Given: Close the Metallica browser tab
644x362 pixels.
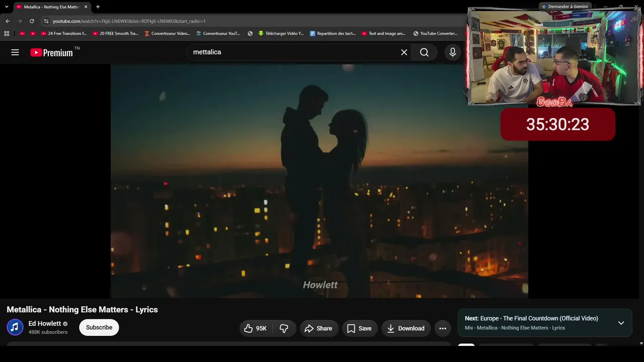Looking at the screenshot, I should tap(86, 7).
